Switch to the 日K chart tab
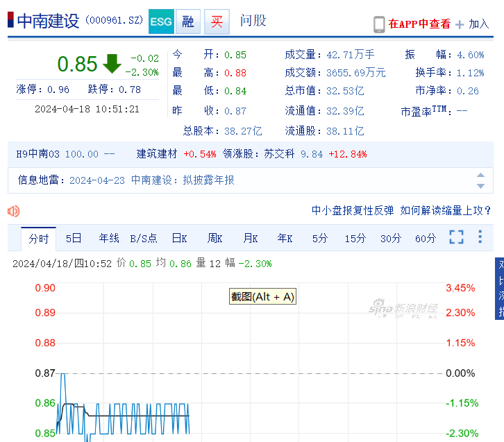The width and height of the screenshot is (504, 442). (179, 238)
